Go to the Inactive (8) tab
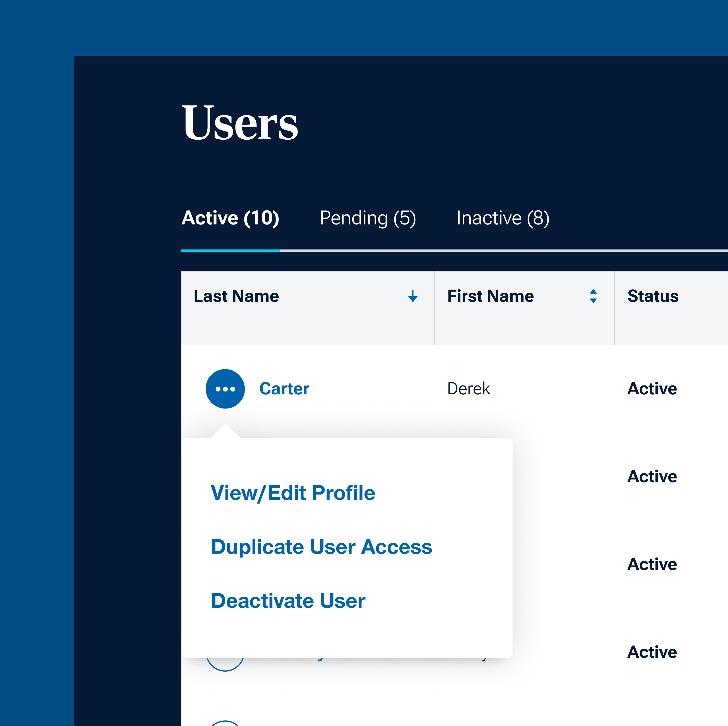Viewport: 728px width, 726px height. tap(503, 218)
